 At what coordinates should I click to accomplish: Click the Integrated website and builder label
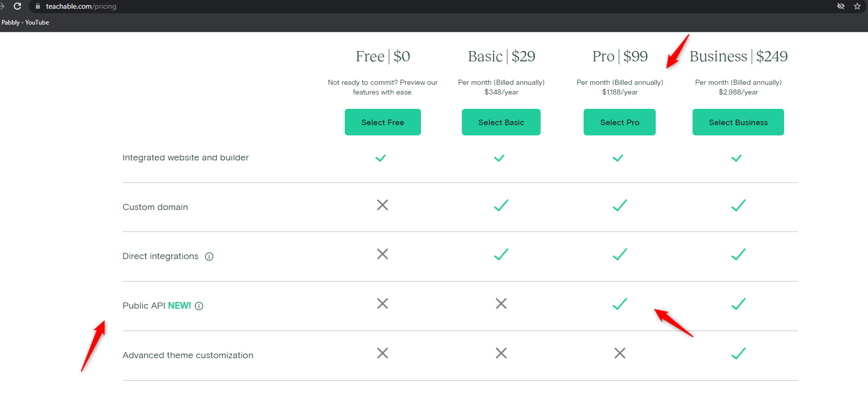(186, 158)
